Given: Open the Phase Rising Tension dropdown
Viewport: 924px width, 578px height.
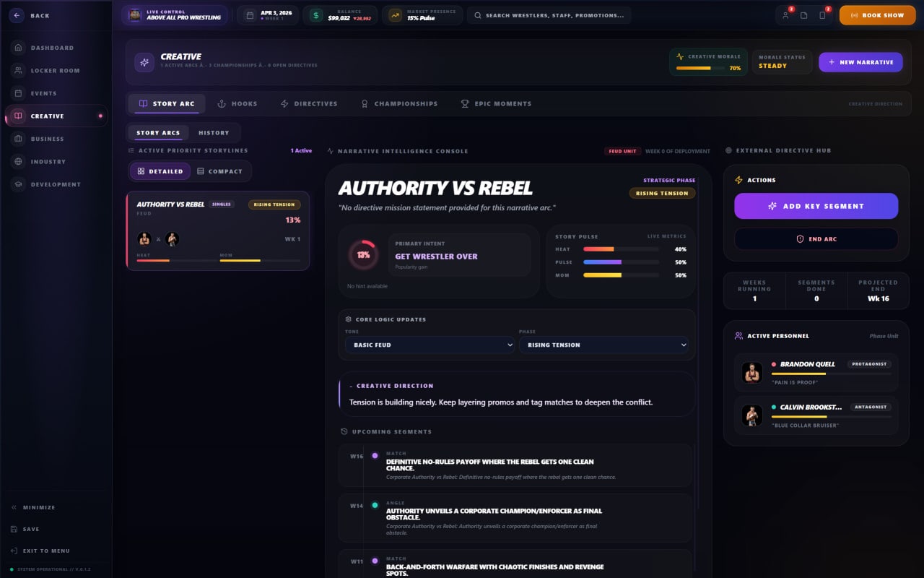Looking at the screenshot, I should click(603, 345).
